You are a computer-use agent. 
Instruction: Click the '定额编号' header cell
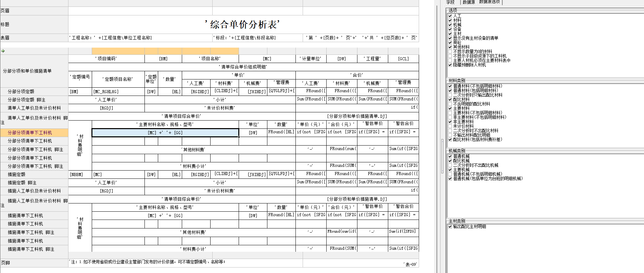pos(80,79)
